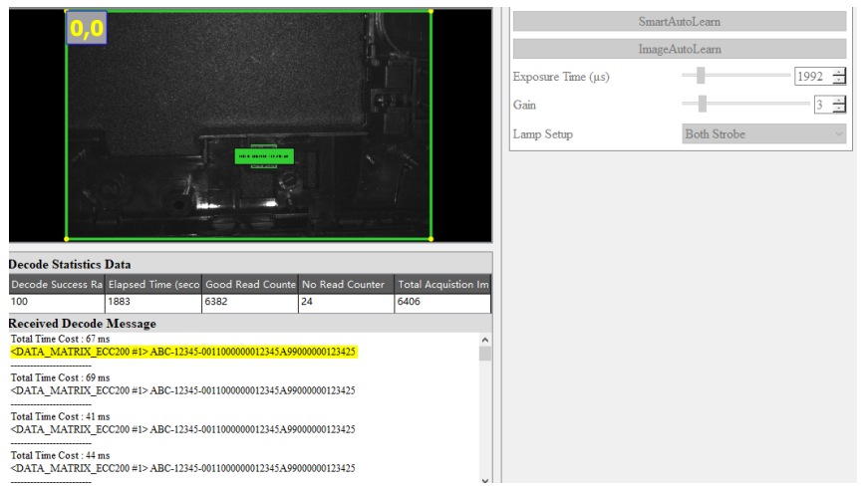This screenshot has height=491, width=868.
Task: Decrease Gain using the down spinner arrow
Action: [x=839, y=110]
